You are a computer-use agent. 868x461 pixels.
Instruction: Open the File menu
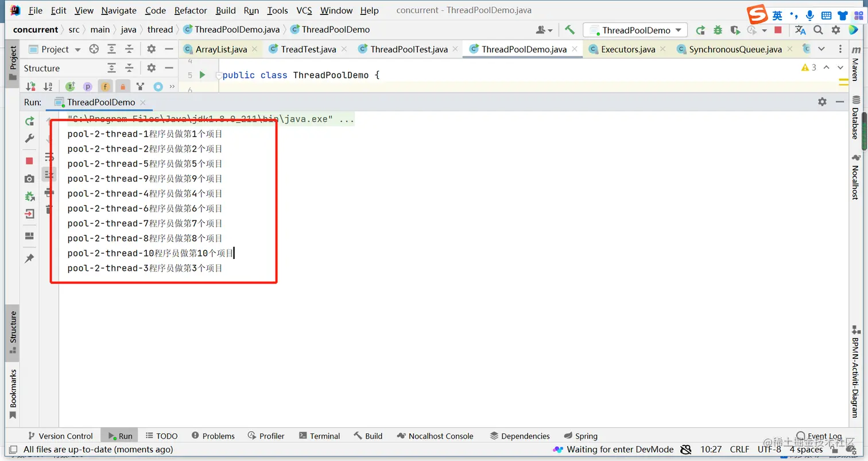click(35, 10)
